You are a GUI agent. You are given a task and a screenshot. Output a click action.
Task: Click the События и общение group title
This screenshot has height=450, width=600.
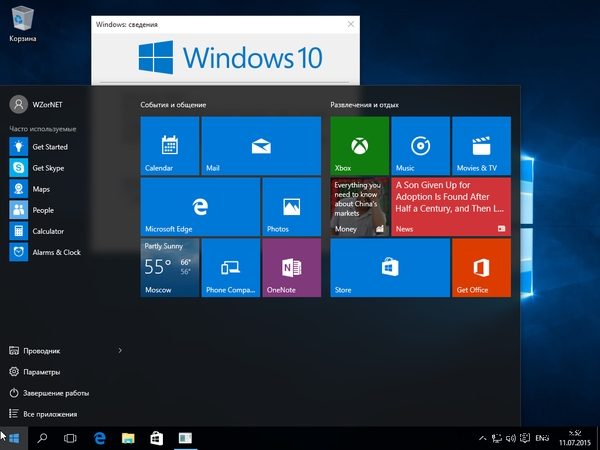[173, 105]
